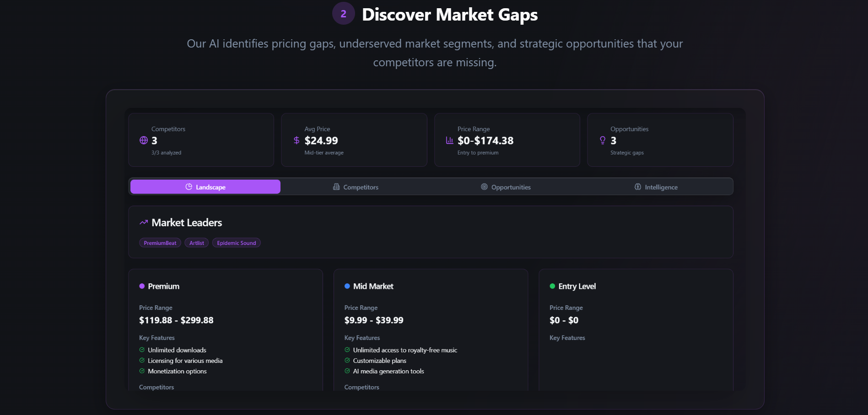Click the dollar sign icon for Avg Price

[297, 140]
